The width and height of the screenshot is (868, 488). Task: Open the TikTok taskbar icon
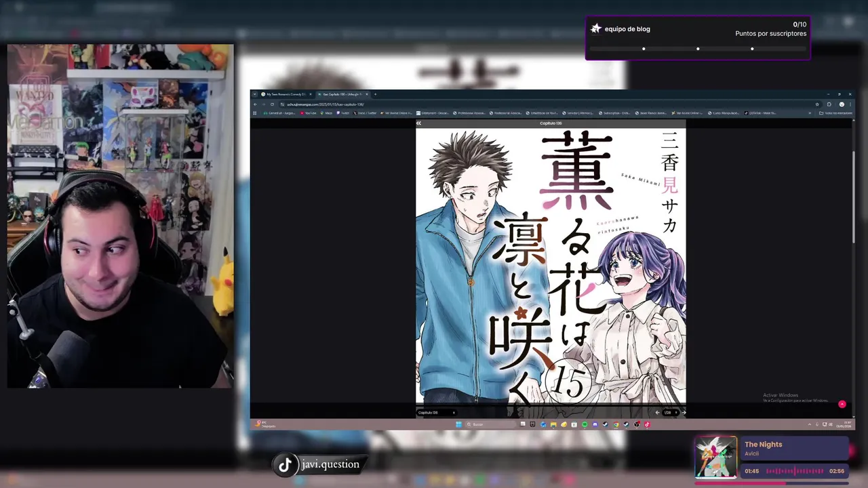coord(647,424)
